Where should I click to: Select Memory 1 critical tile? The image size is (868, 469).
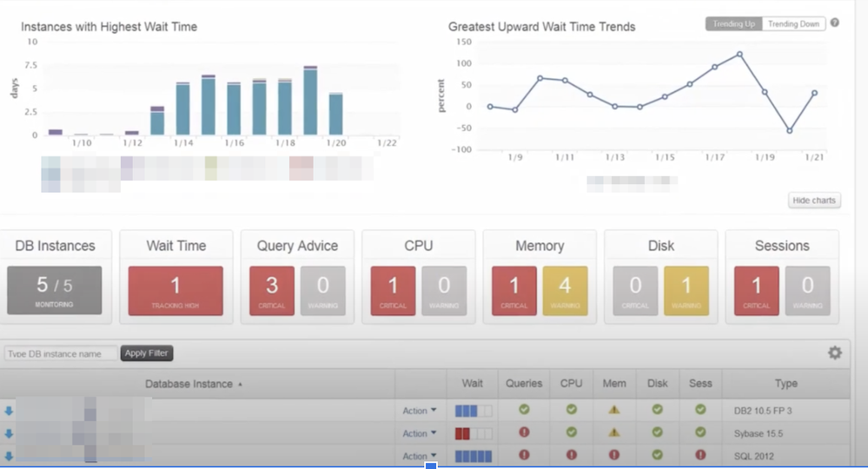point(514,291)
